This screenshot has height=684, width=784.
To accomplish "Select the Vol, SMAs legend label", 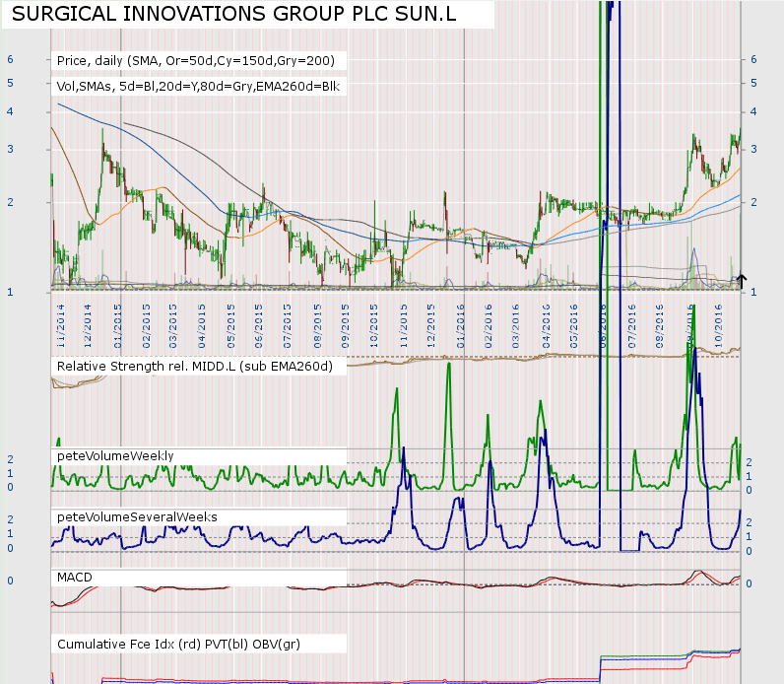I will [x=198, y=86].
